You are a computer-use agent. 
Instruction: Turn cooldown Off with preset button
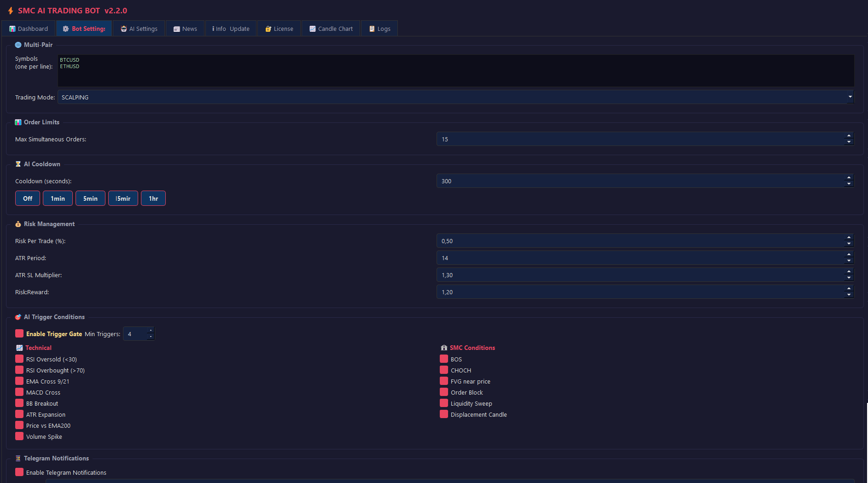tap(27, 198)
